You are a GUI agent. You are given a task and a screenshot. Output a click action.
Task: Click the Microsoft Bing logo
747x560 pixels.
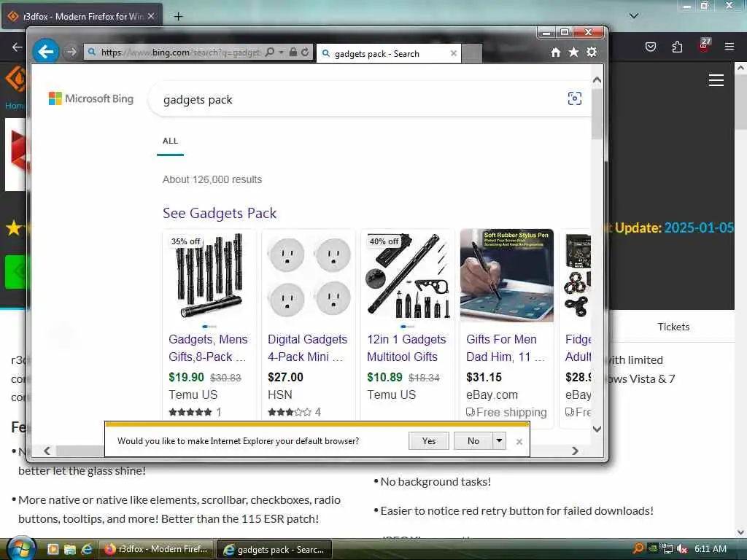coord(91,98)
